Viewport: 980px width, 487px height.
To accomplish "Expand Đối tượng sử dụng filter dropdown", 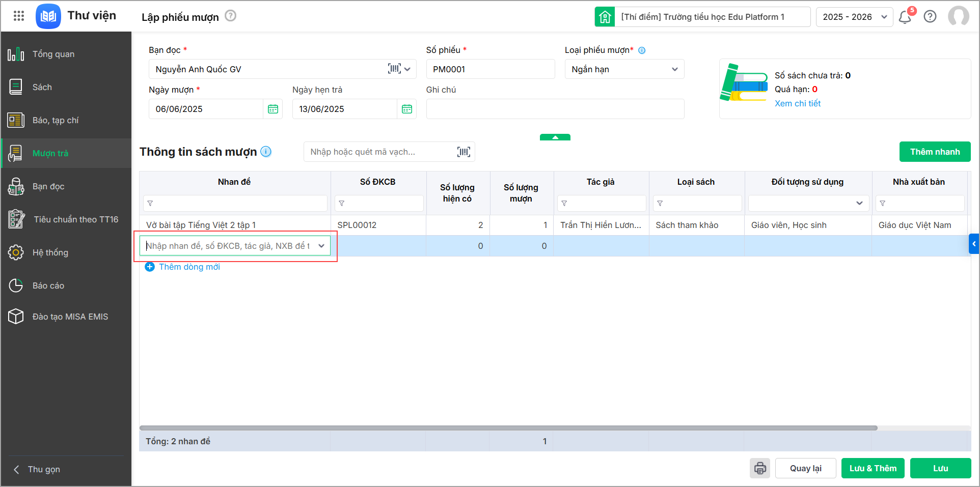I will click(859, 203).
